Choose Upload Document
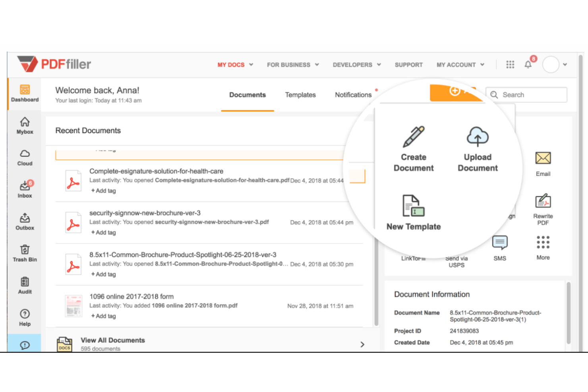588x392 pixels. (x=478, y=149)
